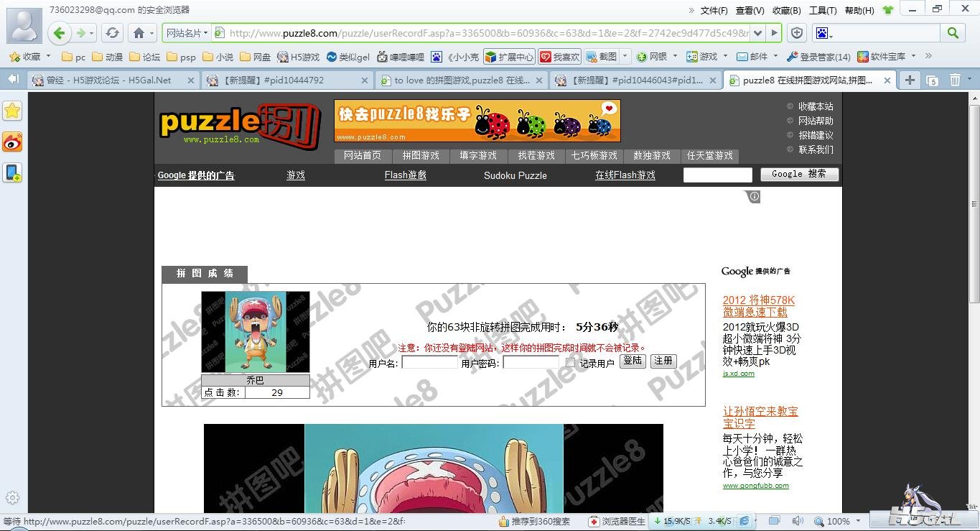The width and height of the screenshot is (980, 531).
Task: Click the green search magnifier icon
Action: [x=953, y=33]
